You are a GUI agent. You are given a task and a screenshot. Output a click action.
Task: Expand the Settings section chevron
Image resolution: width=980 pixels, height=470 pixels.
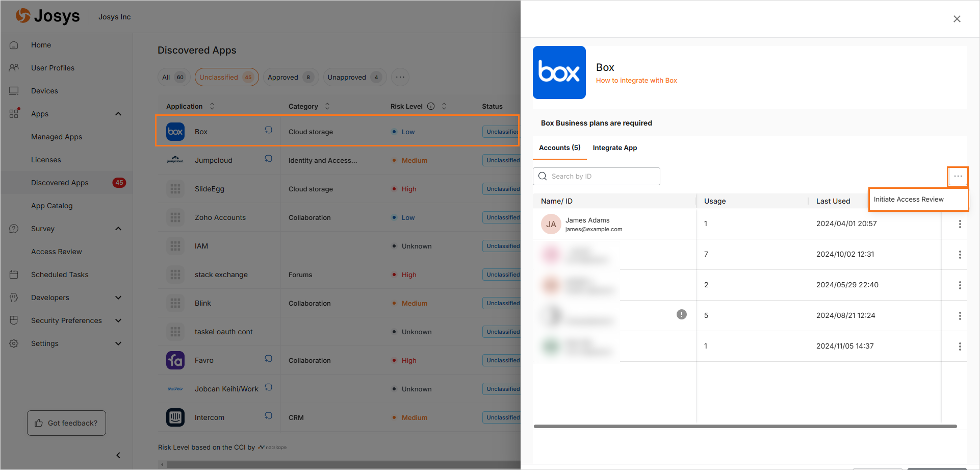118,343
